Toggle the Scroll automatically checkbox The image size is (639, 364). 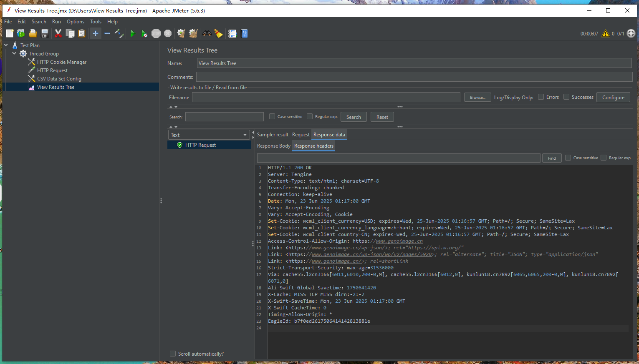pos(173,354)
